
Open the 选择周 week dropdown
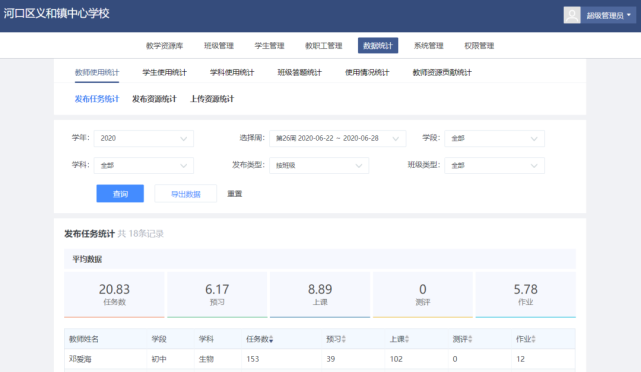tap(338, 139)
